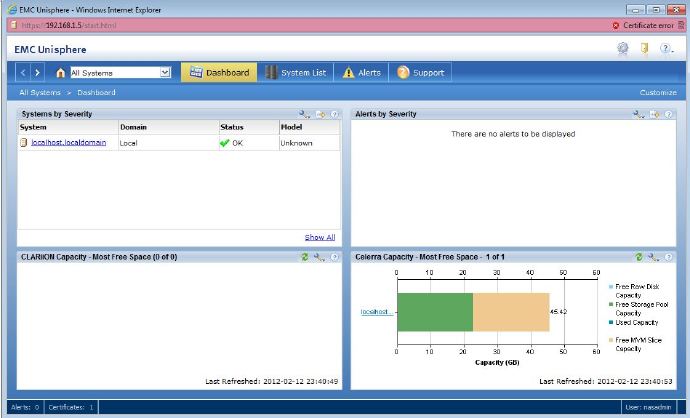The height and width of the screenshot is (418, 690).
Task: Click Certificates: 1 in the status bar
Action: pos(71,407)
